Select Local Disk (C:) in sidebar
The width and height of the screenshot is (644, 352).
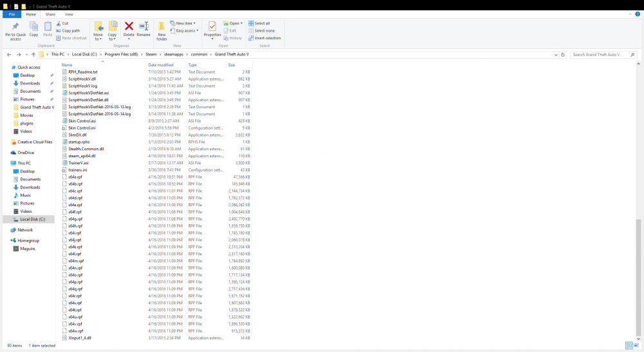32,220
